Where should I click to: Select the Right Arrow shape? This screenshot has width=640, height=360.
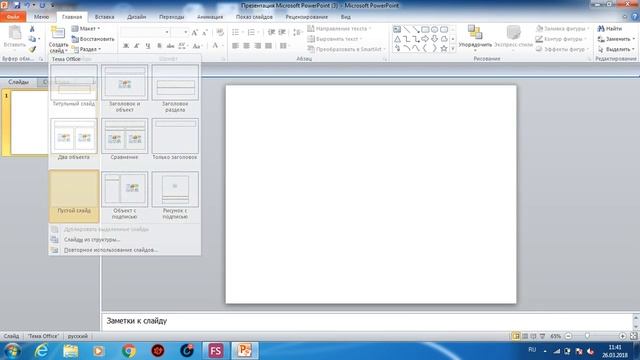(425, 39)
